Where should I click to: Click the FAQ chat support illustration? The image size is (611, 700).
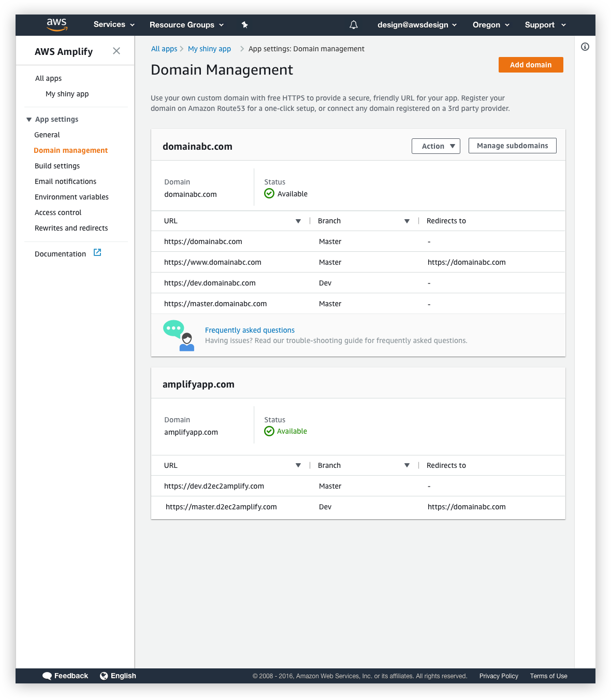pyautogui.click(x=179, y=335)
